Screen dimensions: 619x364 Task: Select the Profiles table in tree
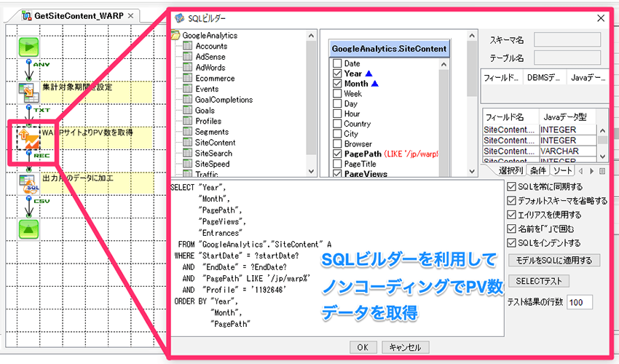point(208,121)
